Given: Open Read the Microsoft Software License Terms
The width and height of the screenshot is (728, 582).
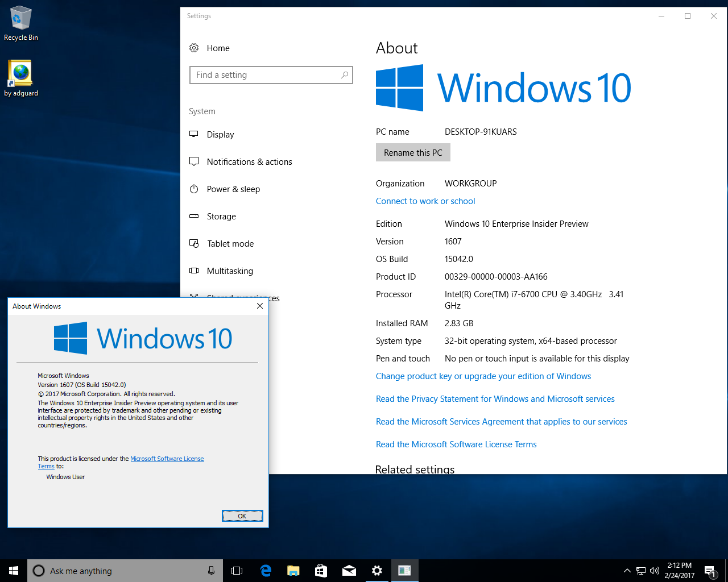Looking at the screenshot, I should (456, 444).
